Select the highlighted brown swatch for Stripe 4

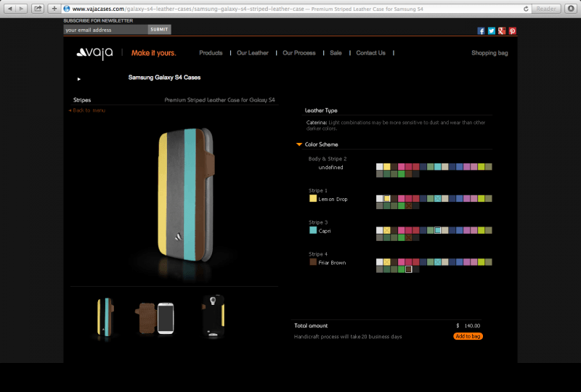coord(408,269)
